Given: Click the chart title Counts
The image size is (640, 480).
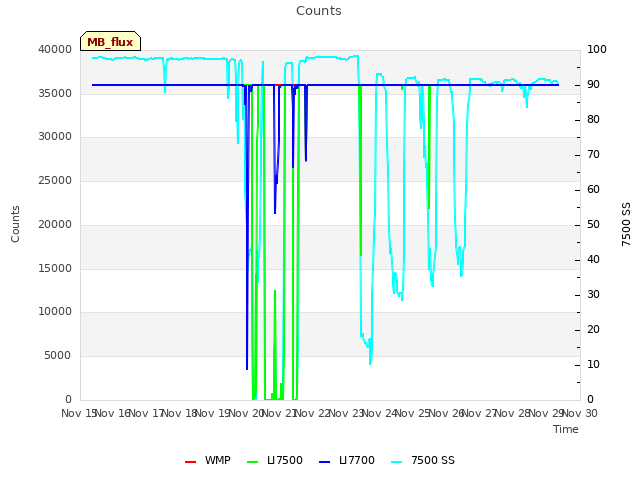Looking at the screenshot, I should (x=319, y=11).
